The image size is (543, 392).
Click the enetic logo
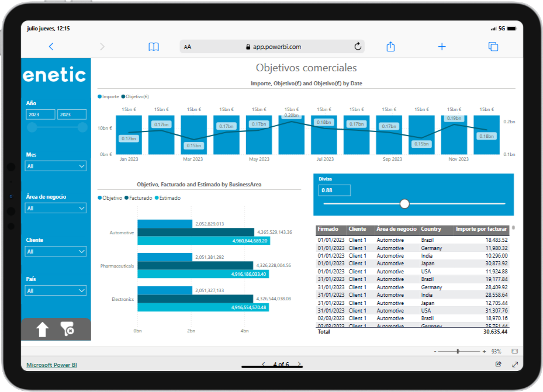(54, 75)
